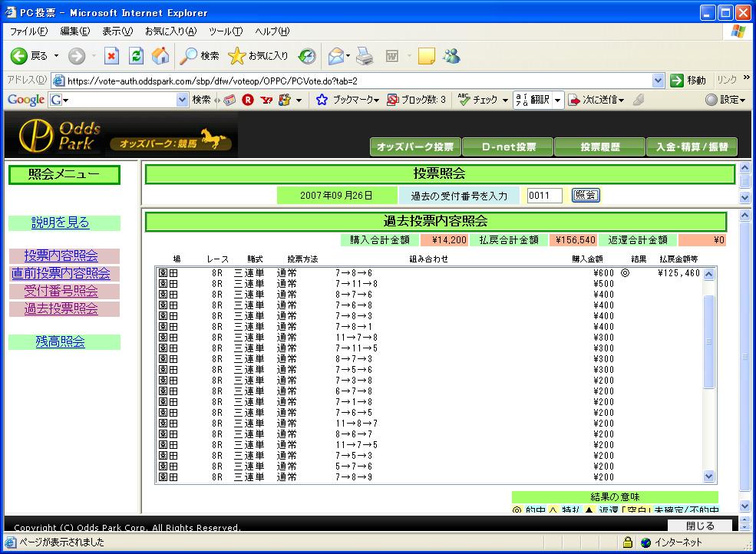Click the Google toolbar search input field

pyautogui.click(x=117, y=100)
